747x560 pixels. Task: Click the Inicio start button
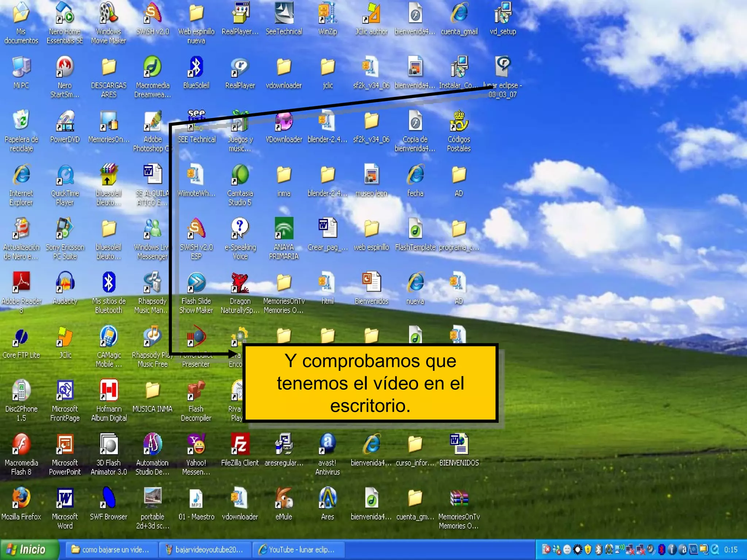click(29, 549)
